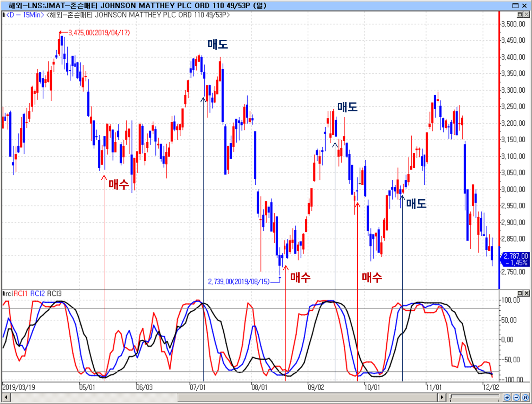This screenshot has height=404, width=532.
Task: Click the scrollbar right arrow
Action: click(442, 397)
